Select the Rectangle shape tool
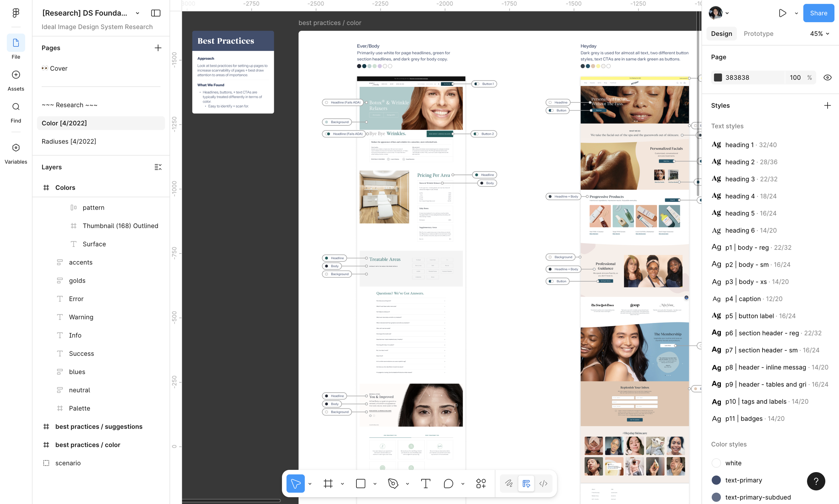This screenshot has height=504, width=839. [360, 483]
